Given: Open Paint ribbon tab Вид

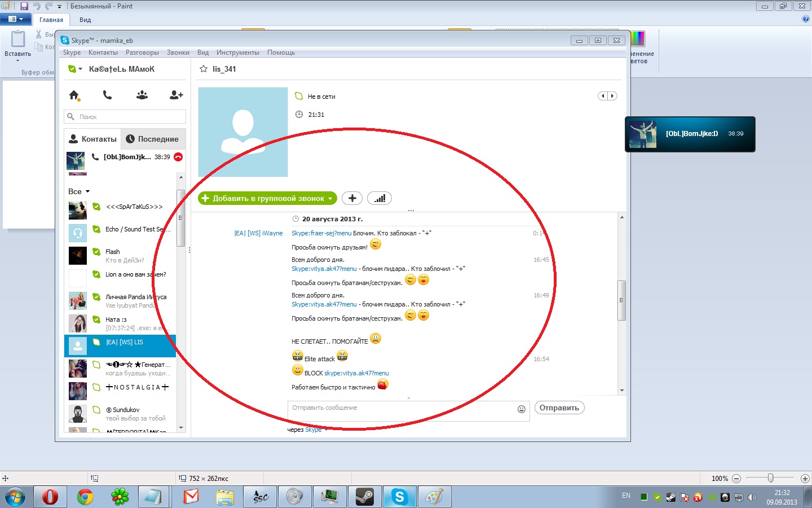Looking at the screenshot, I should tap(85, 20).
